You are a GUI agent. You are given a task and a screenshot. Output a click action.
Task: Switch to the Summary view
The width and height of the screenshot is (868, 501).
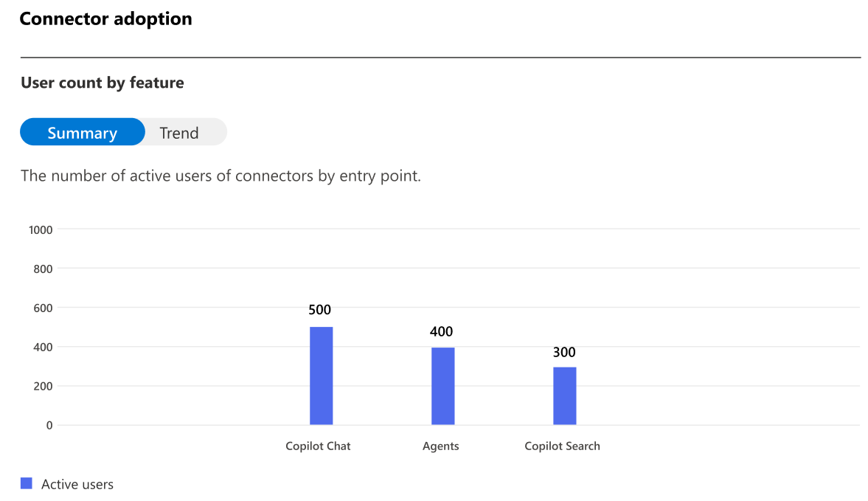point(83,132)
